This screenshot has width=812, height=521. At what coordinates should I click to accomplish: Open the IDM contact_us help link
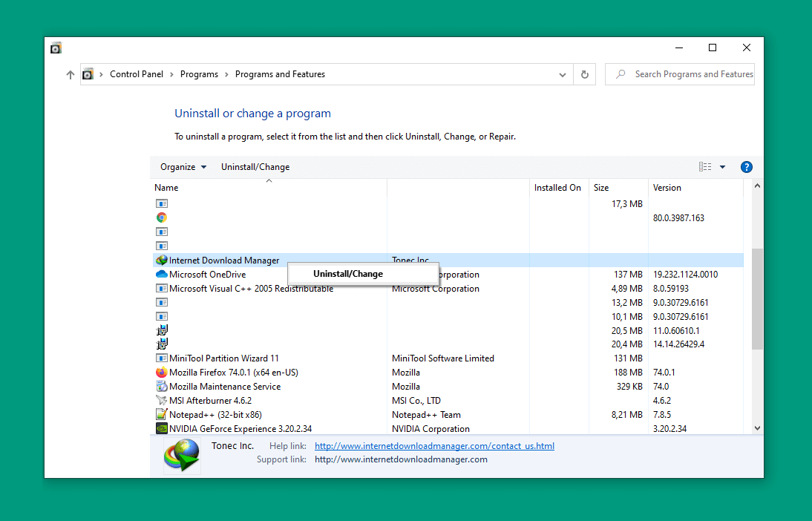coord(434,446)
